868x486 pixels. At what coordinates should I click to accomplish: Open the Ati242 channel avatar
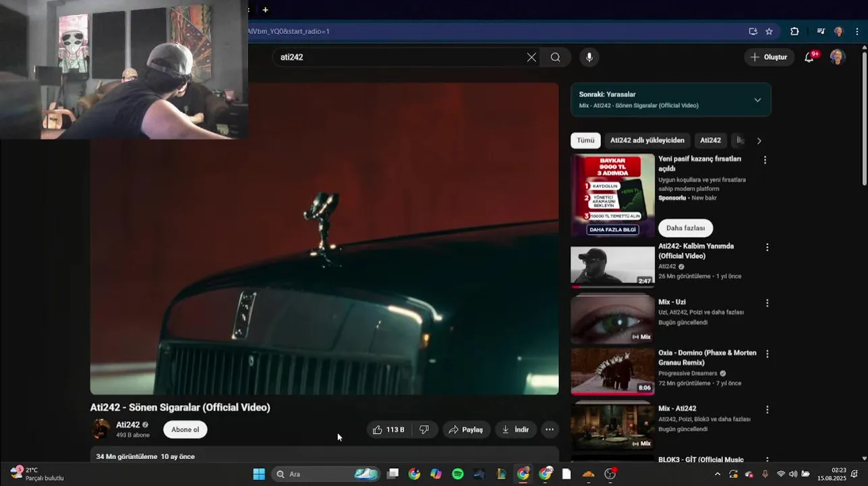click(100, 429)
